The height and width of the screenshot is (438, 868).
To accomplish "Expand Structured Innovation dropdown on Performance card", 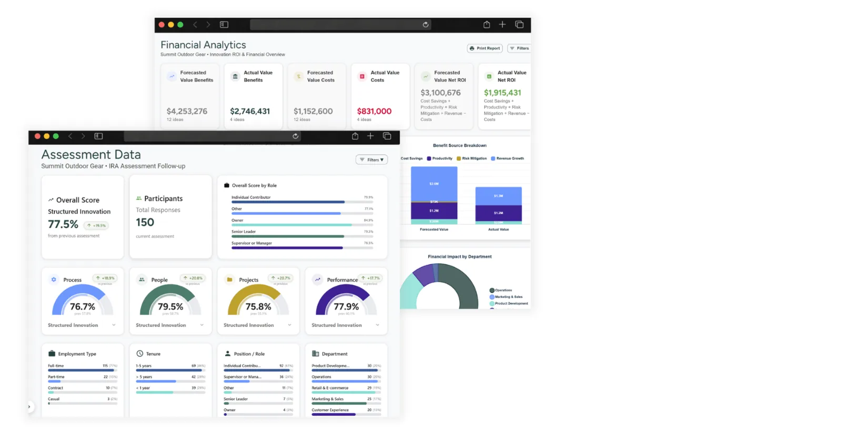I will pyautogui.click(x=377, y=325).
